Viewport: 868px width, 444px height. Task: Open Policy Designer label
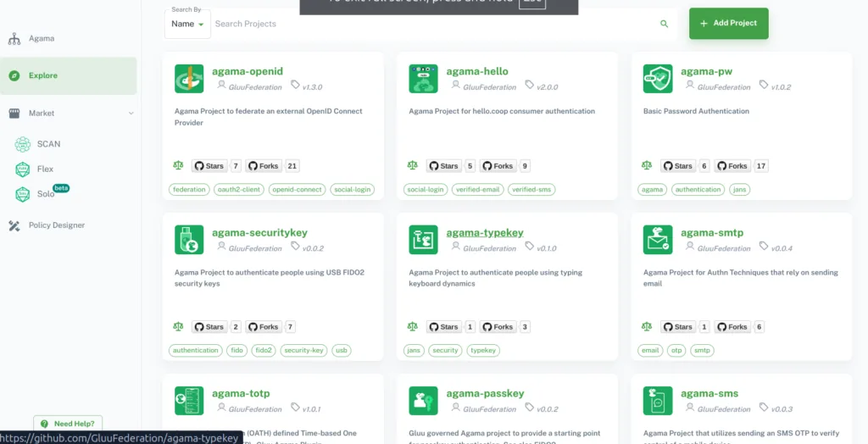click(x=57, y=225)
